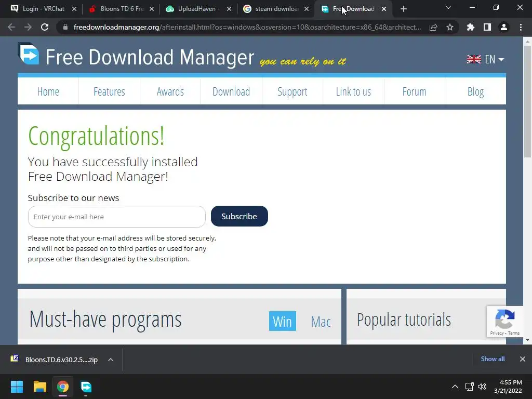Viewport: 532px width, 399px height.
Task: Open the Chrome three-dot menu
Action: [x=521, y=27]
